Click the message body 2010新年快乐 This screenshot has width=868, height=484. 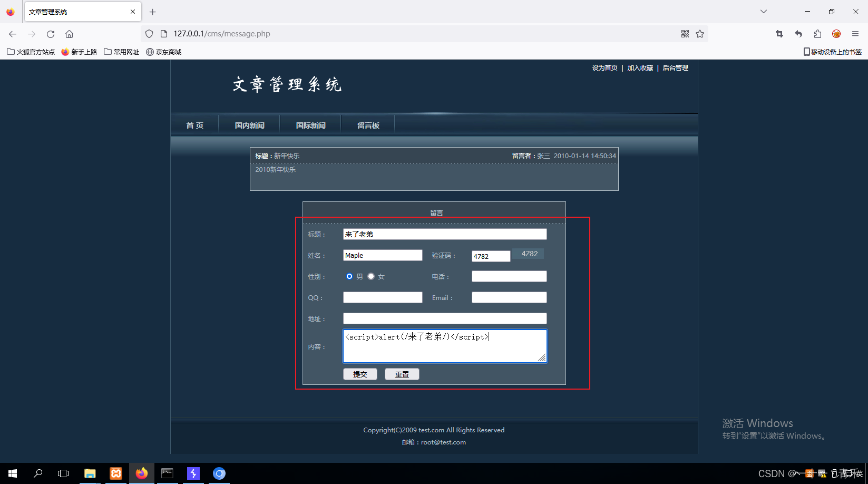(x=276, y=170)
